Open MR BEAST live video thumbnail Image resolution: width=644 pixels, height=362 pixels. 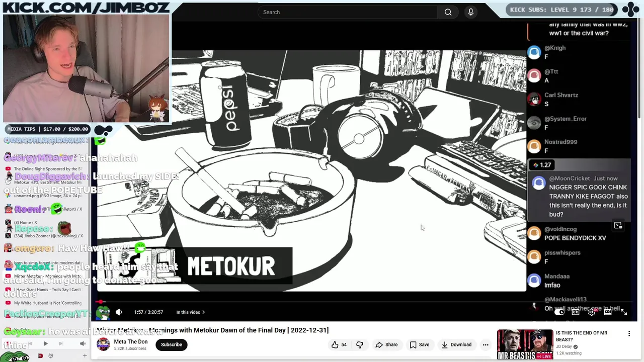tap(525, 344)
